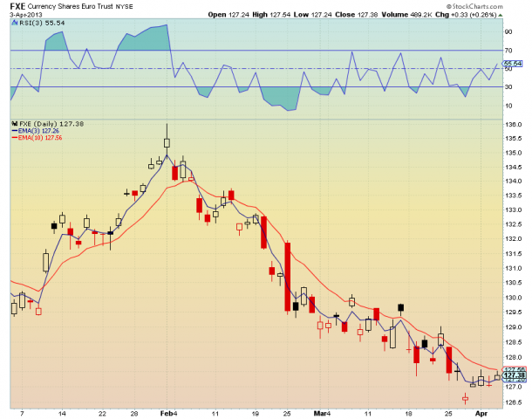
Task: Click the 136.0 price axis label
Action: [514, 125]
